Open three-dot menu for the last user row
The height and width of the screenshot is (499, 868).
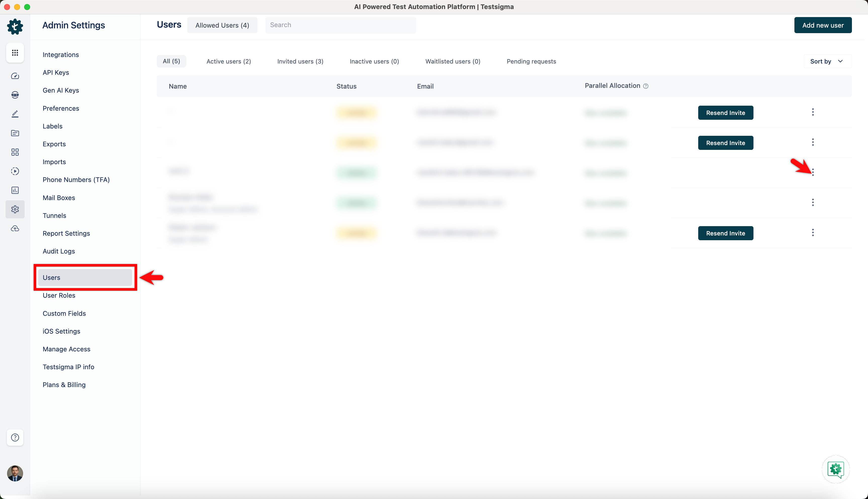point(812,233)
